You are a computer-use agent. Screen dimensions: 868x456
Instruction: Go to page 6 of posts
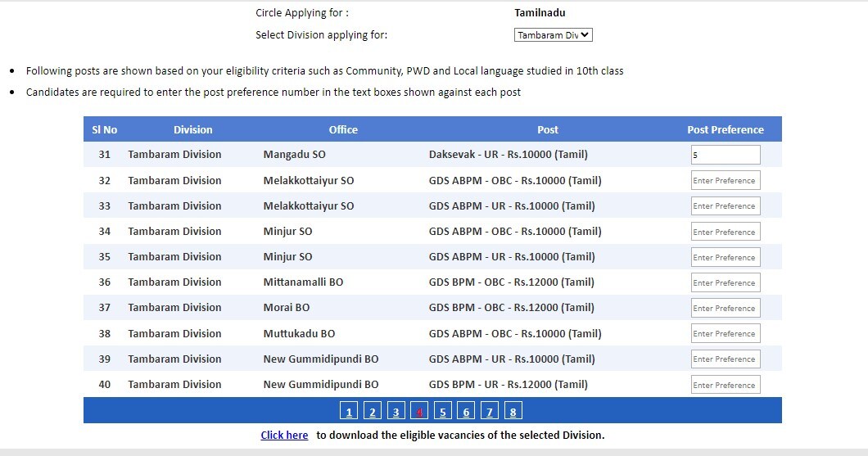(x=466, y=412)
